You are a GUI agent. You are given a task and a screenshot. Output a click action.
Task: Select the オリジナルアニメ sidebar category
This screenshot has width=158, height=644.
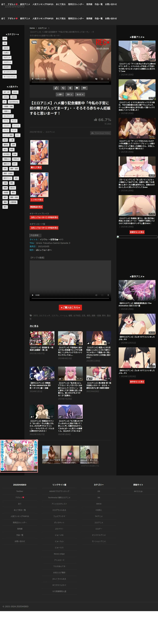point(9,72)
